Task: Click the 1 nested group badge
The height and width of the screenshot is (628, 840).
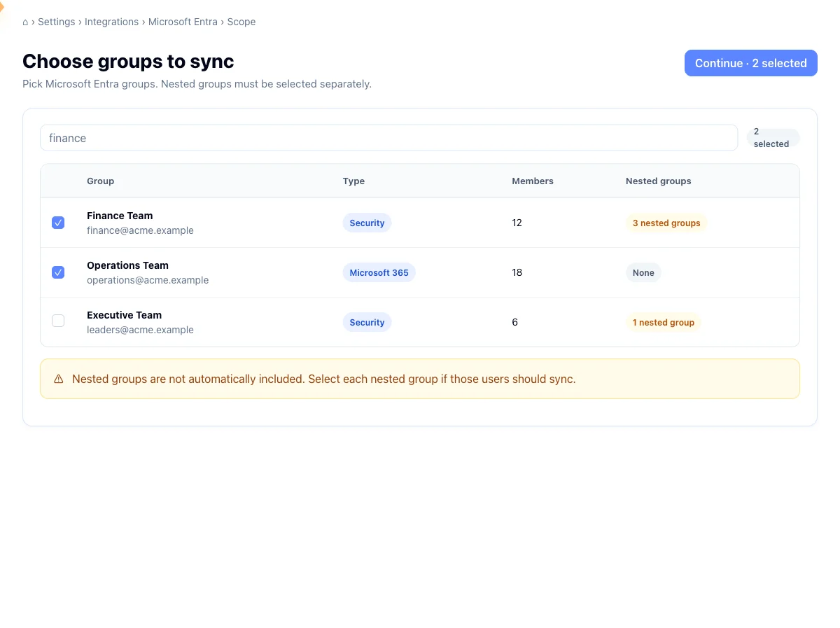Action: tap(664, 322)
